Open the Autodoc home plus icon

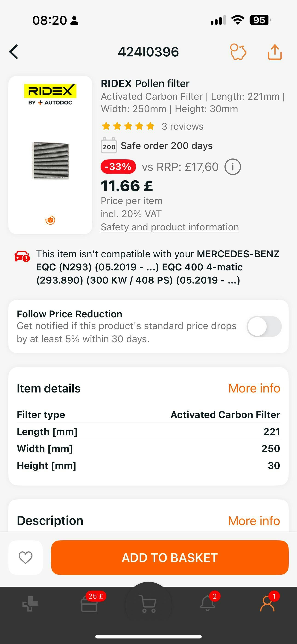pyautogui.click(x=30, y=603)
